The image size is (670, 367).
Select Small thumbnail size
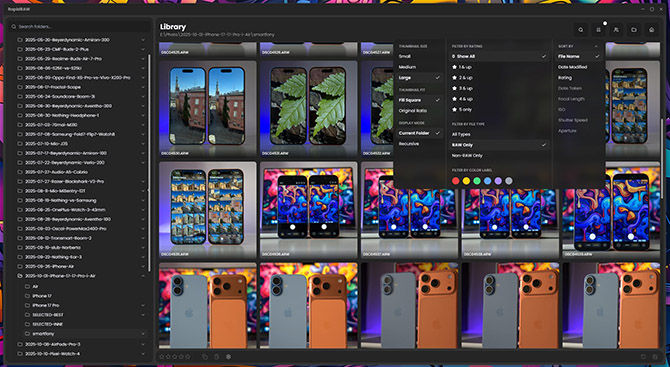pyautogui.click(x=420, y=56)
